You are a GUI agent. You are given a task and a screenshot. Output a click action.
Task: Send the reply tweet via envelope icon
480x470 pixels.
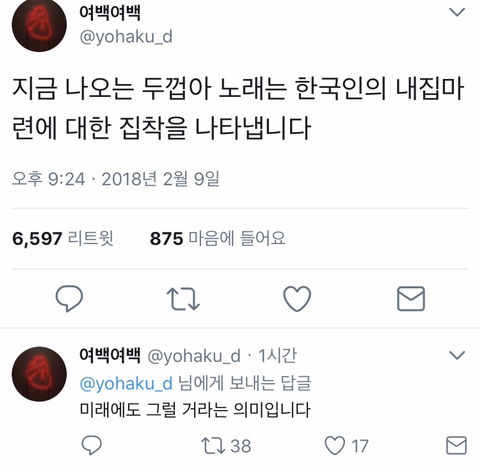(x=456, y=445)
